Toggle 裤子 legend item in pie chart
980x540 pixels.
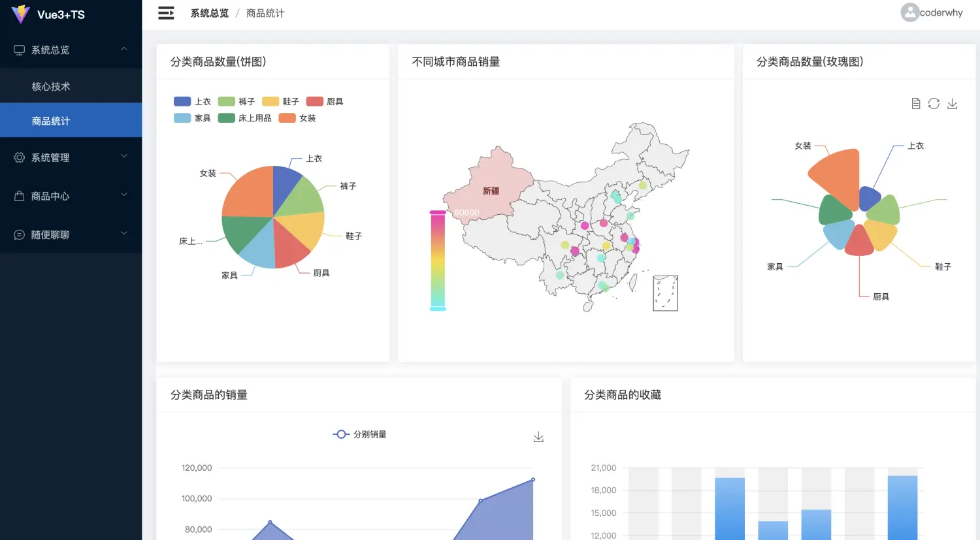(237, 101)
